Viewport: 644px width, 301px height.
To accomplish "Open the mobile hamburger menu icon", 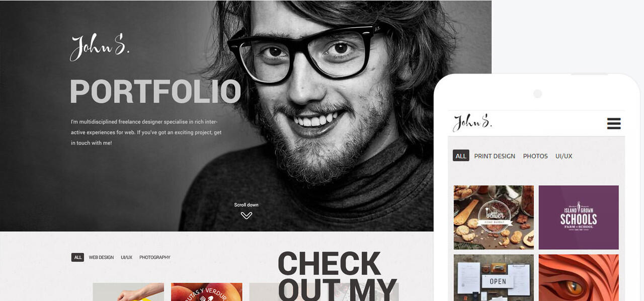I will (x=614, y=123).
